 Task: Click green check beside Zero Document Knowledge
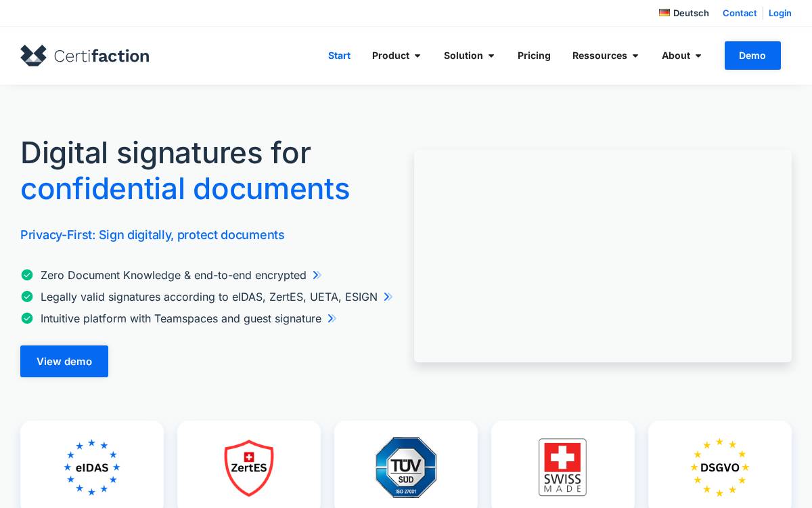point(27,275)
